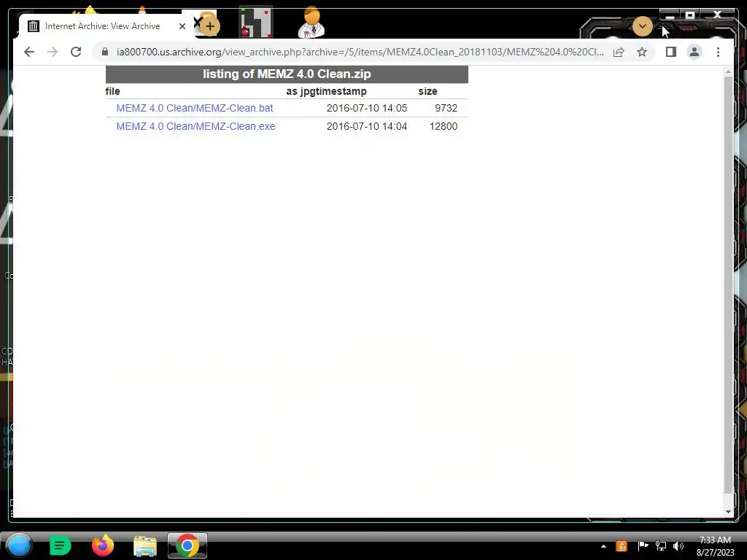The height and width of the screenshot is (560, 747).
Task: Open MEMZ-Clean.bat file link
Action: coord(194,108)
